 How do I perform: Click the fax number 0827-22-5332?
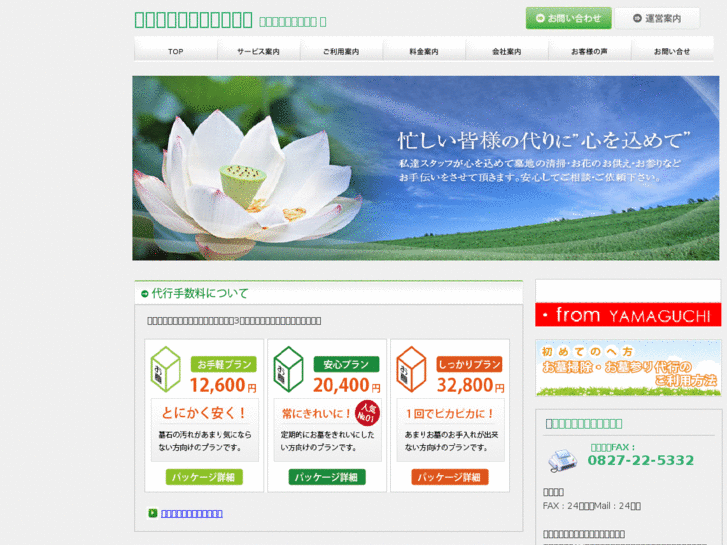coord(641,460)
